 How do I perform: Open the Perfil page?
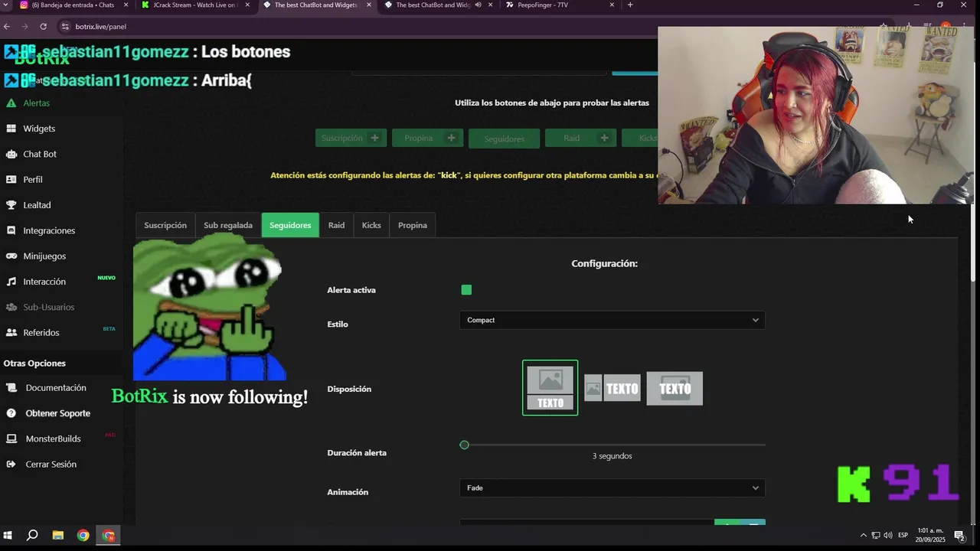click(x=32, y=179)
